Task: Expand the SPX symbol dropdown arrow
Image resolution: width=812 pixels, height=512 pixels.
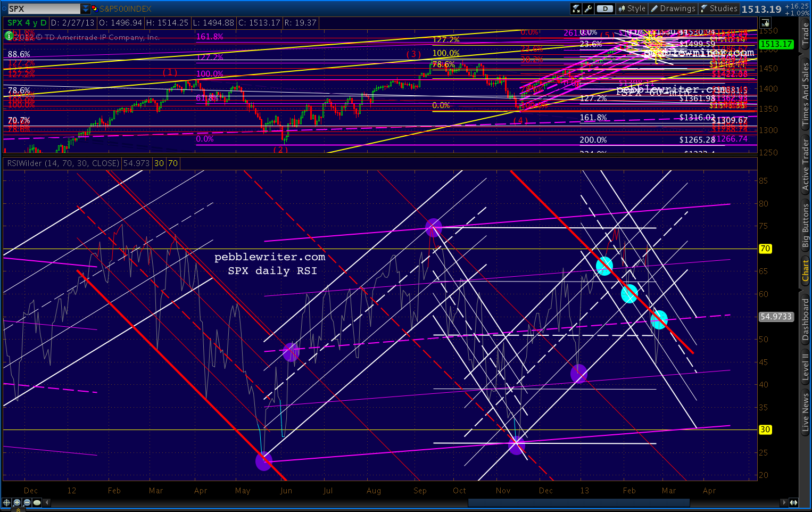Action: (86, 9)
